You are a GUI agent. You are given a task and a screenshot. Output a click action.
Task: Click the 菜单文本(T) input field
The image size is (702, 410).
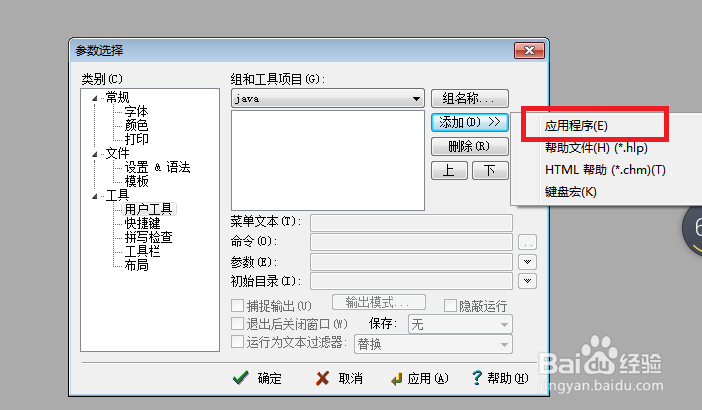(411, 222)
